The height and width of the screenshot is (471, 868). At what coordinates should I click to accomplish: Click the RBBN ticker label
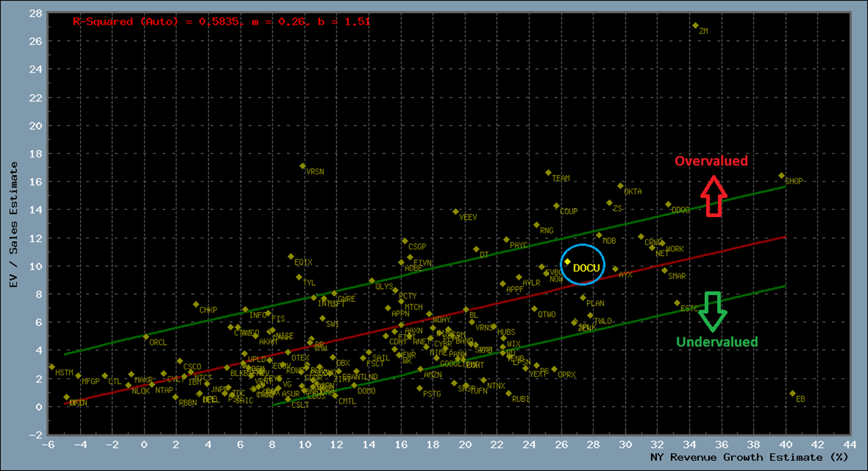point(188,403)
